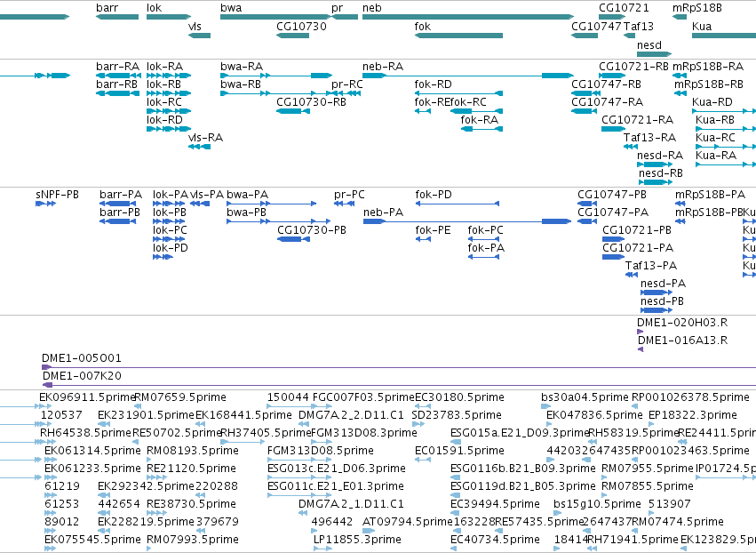Select the Kua-RC transcript label
Screen dimensions: 756x553
(x=715, y=138)
